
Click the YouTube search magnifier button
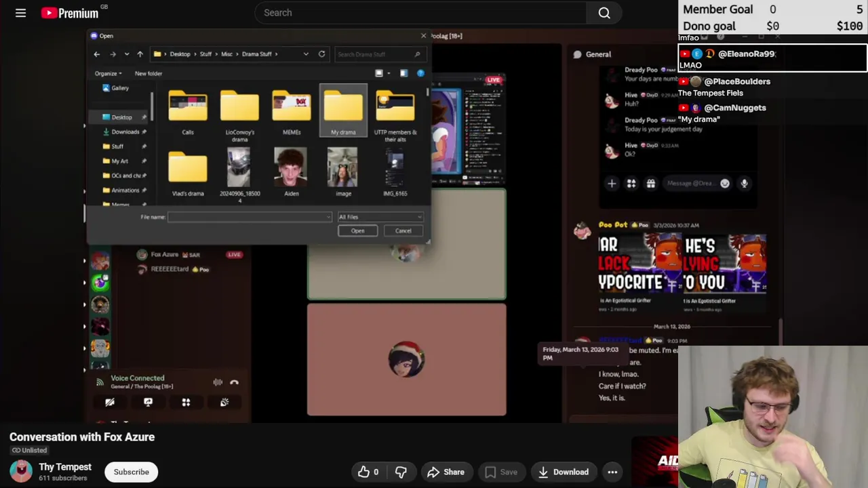[604, 13]
